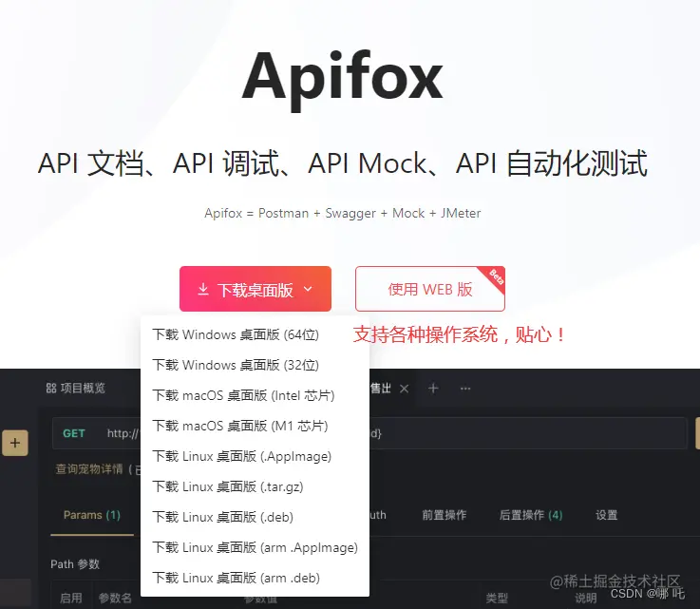Select 下载 Linux 桌面版 (arm .AppImage)

255,547
